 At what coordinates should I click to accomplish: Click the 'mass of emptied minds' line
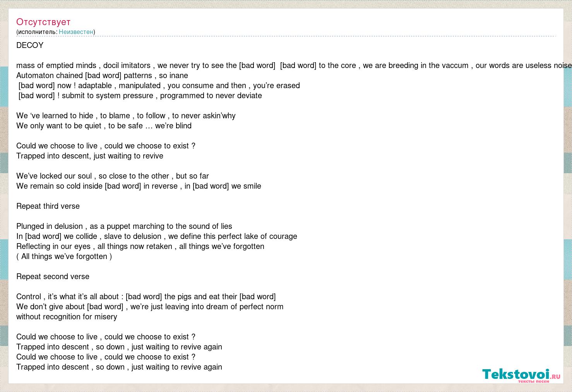(x=294, y=65)
